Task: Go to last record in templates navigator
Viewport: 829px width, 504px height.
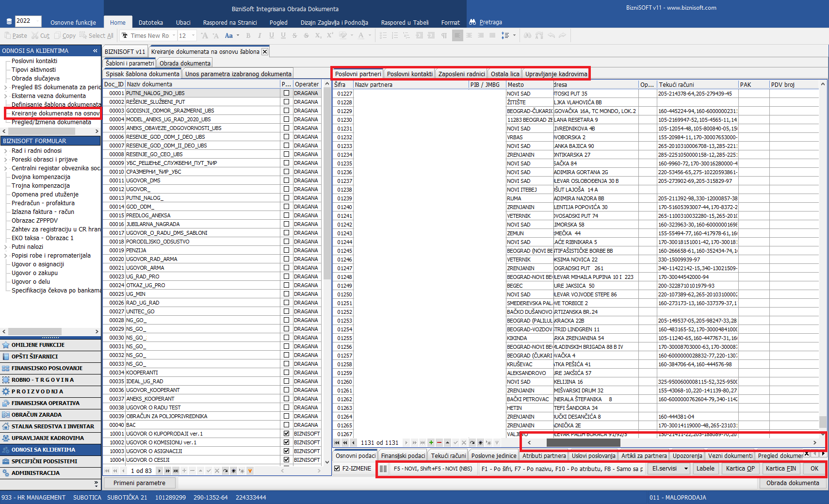Action: pyautogui.click(x=176, y=471)
